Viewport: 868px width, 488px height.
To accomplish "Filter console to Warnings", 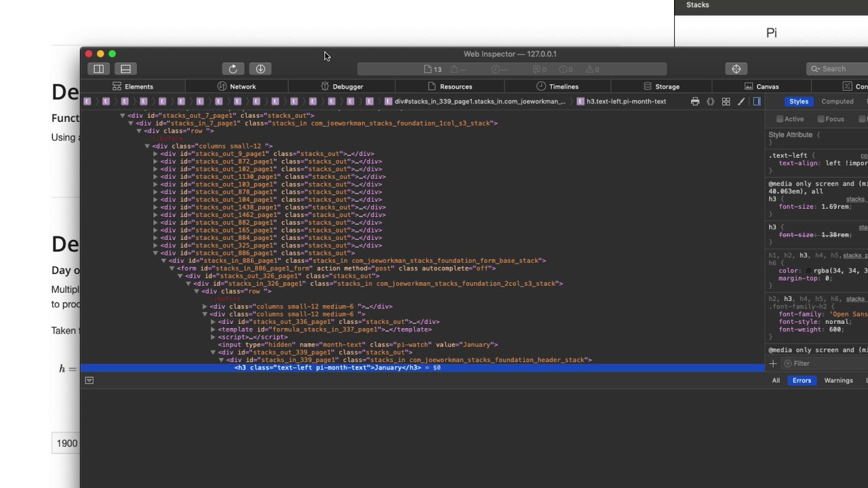I will coord(838,380).
